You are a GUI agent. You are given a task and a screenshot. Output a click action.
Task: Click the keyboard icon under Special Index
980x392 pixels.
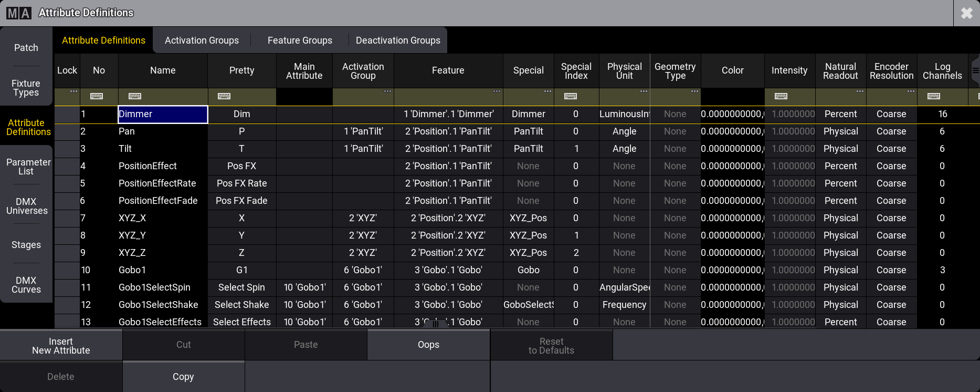(x=571, y=96)
